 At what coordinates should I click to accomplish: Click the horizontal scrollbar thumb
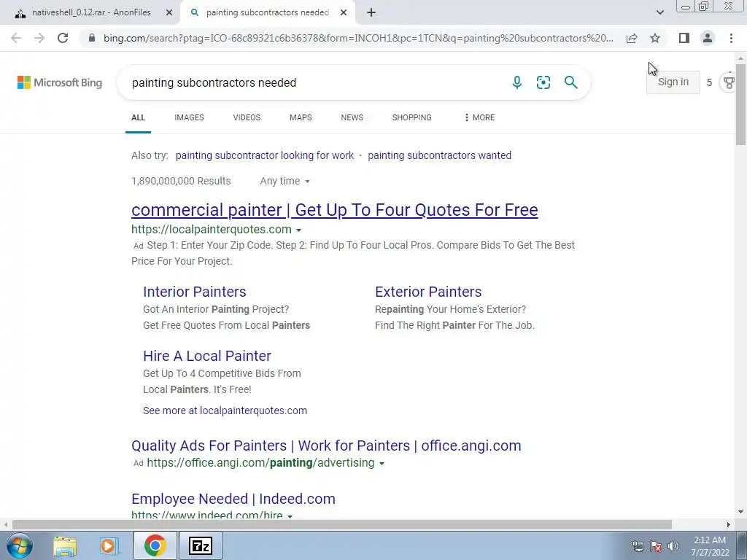[x=341, y=524]
